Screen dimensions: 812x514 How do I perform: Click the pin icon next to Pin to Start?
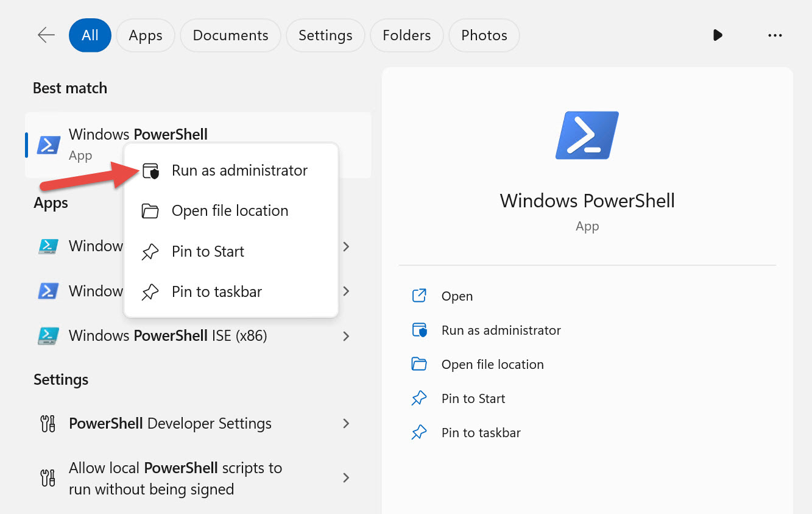coord(151,251)
